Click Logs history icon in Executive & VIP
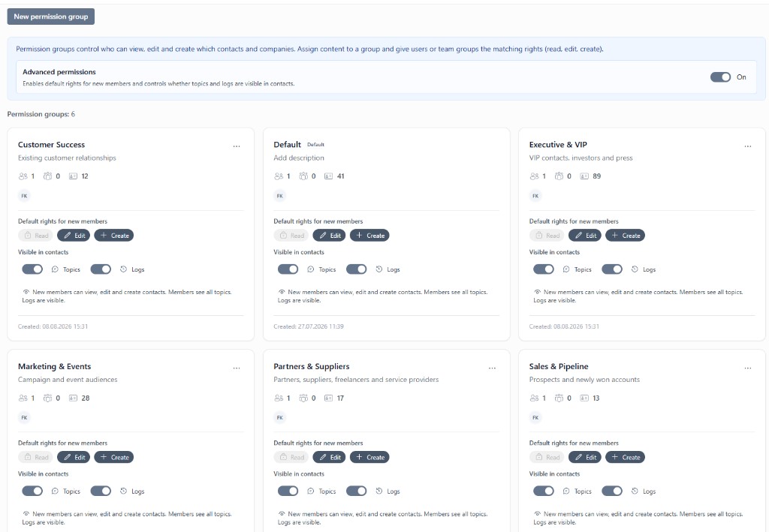Viewport: 769px width, 532px height. pos(635,269)
